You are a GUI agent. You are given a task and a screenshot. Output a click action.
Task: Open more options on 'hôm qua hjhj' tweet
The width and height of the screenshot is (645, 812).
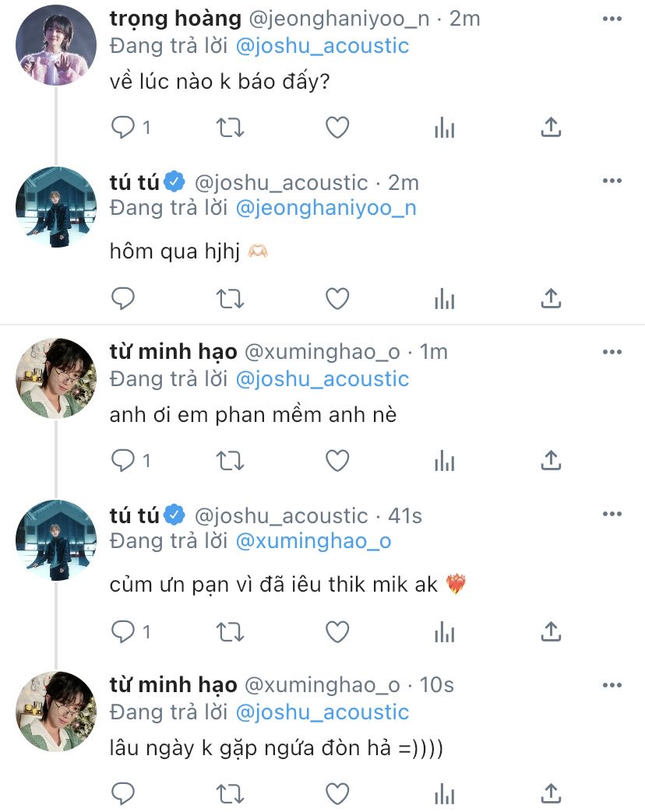click(612, 181)
